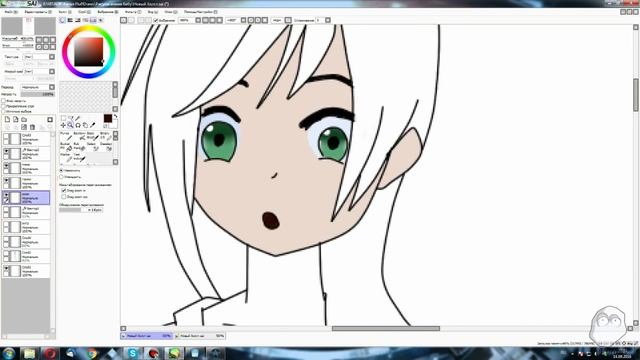Select the magic wand tool
640x360 pixels.
tap(77, 118)
